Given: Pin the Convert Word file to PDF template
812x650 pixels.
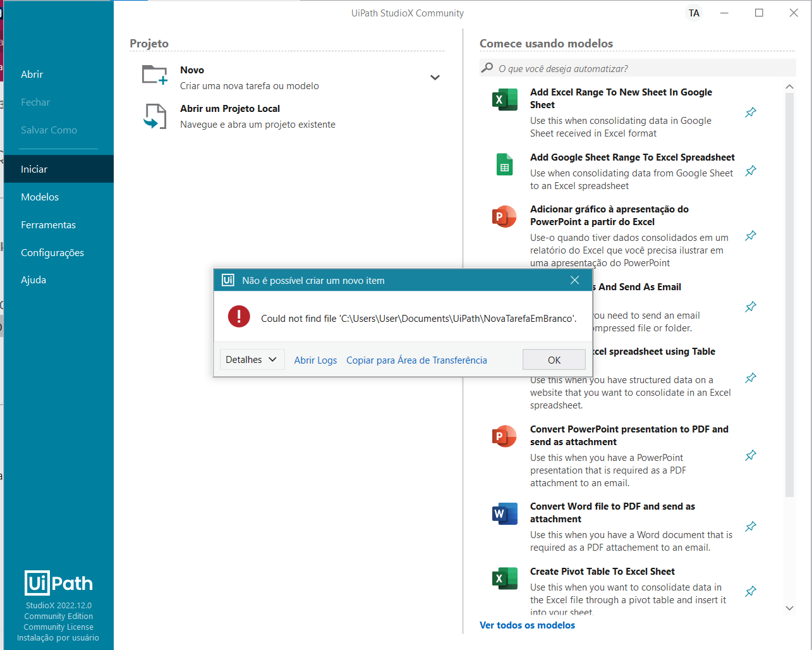Looking at the screenshot, I should pos(751,527).
